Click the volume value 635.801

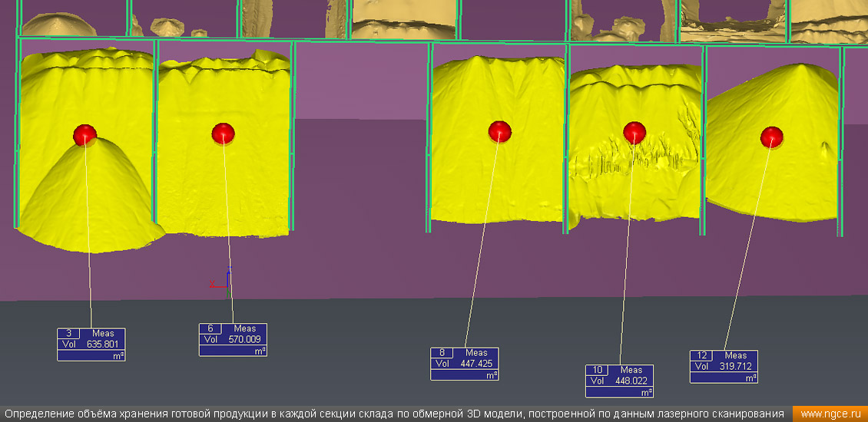102,344
